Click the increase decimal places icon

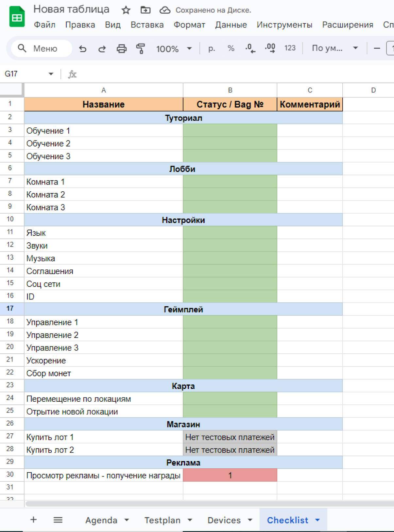click(270, 49)
